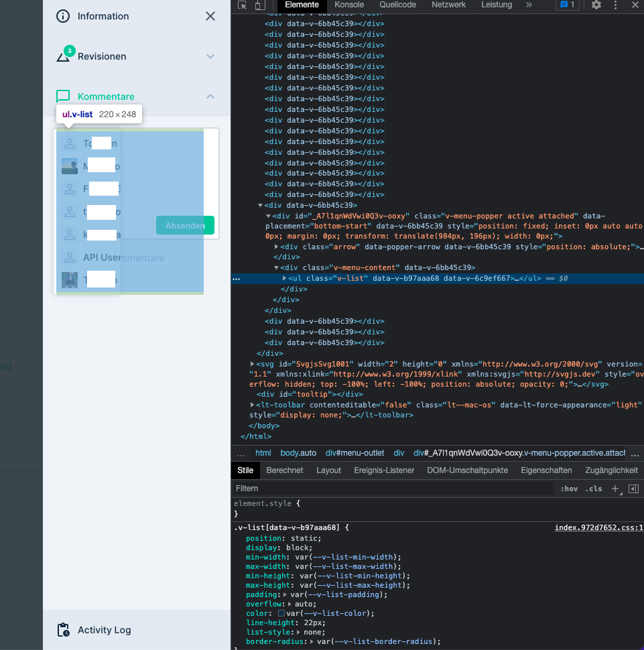Click the Kommentare speech bubble icon
Viewport: 644px width, 650px height.
point(63,96)
